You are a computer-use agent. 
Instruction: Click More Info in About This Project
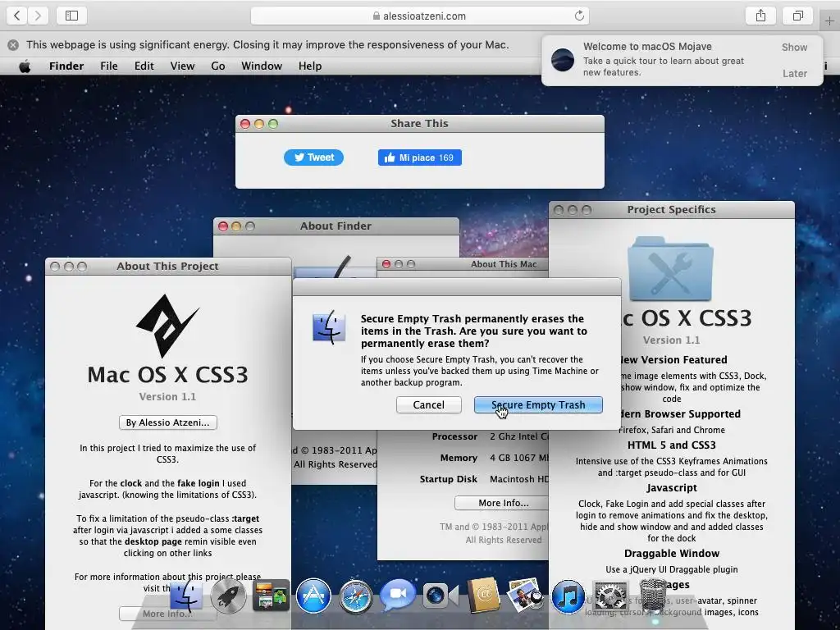(167, 614)
